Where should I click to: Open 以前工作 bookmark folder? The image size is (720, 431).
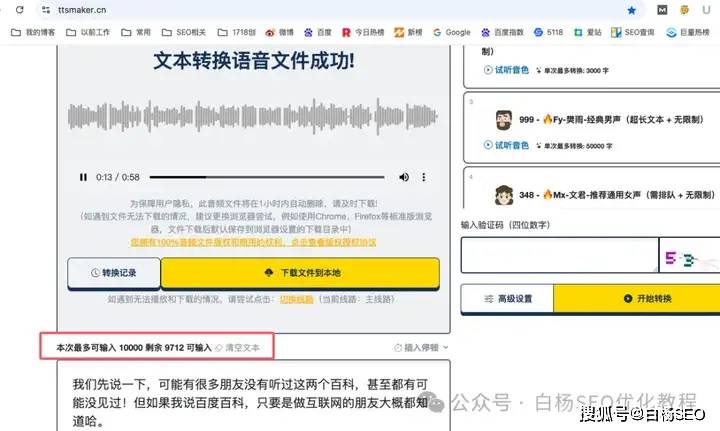point(88,32)
